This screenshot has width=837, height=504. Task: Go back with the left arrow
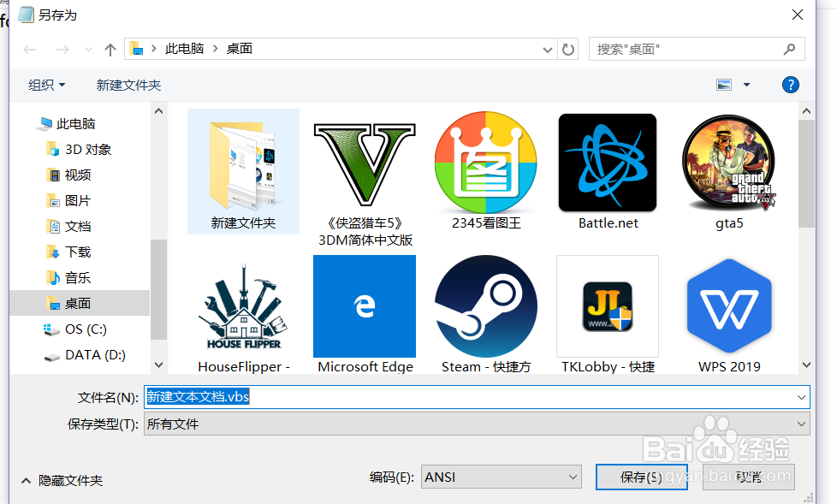point(29,50)
